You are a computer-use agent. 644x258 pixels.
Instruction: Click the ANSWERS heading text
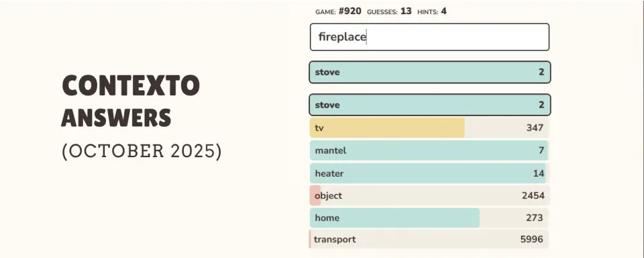(116, 118)
